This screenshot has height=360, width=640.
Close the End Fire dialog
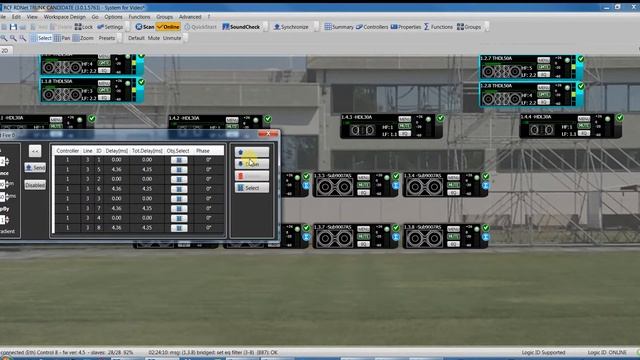[x=268, y=133]
